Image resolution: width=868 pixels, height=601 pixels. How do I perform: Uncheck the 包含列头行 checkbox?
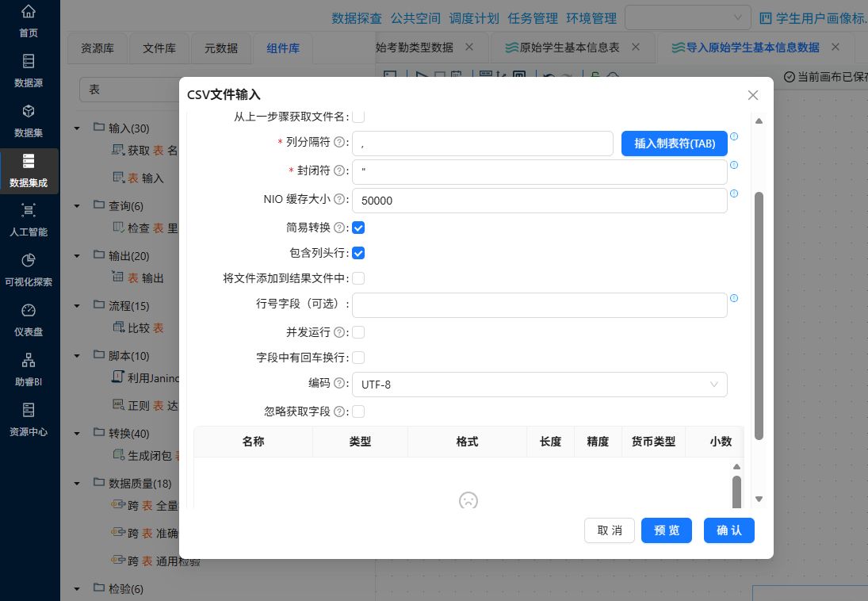pos(358,253)
